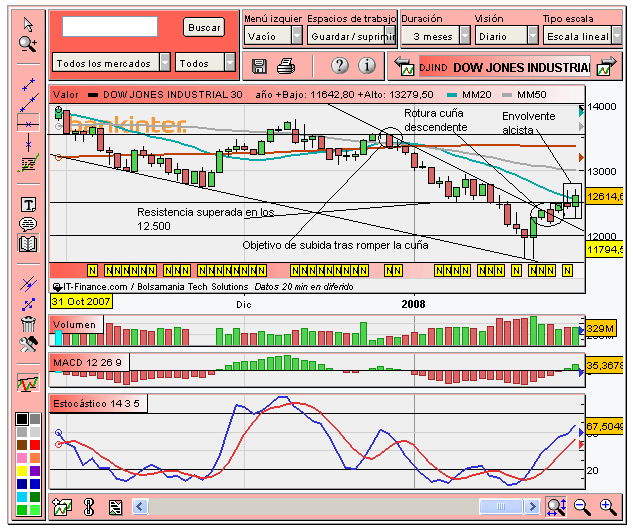Open the Guardar / suprimir dropdown
Viewport: 633px width, 530px height.
(x=351, y=36)
